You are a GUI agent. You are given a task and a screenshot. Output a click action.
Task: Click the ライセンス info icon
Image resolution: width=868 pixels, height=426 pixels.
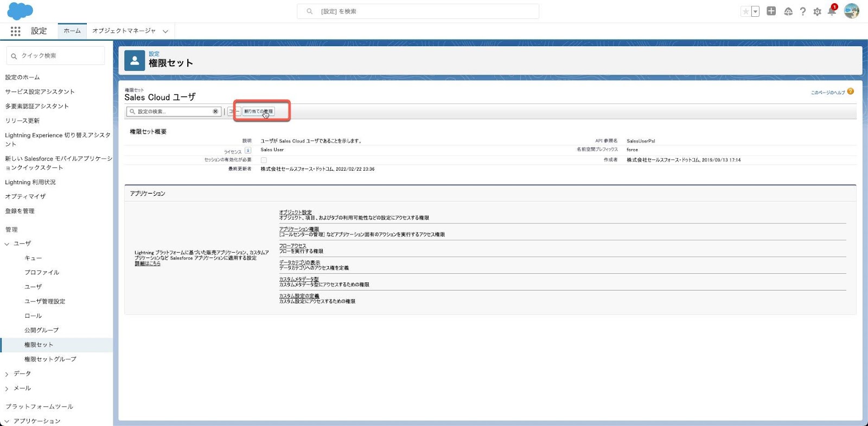pos(248,150)
